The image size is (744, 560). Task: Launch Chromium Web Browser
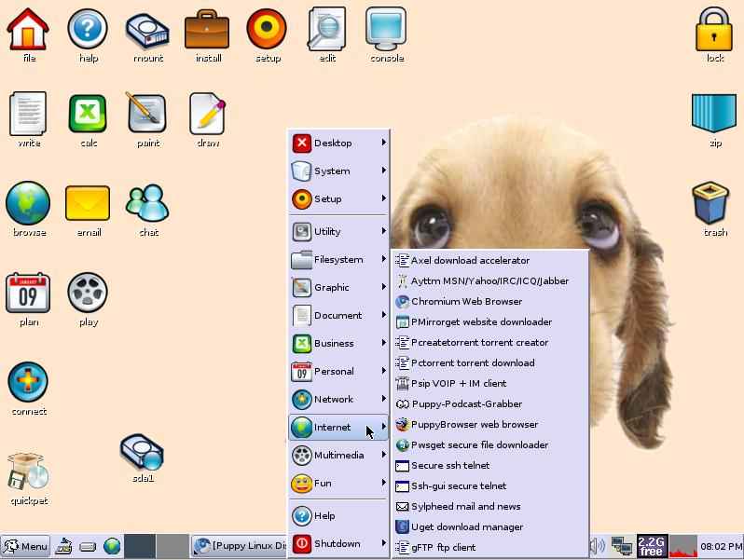pyautogui.click(x=489, y=301)
